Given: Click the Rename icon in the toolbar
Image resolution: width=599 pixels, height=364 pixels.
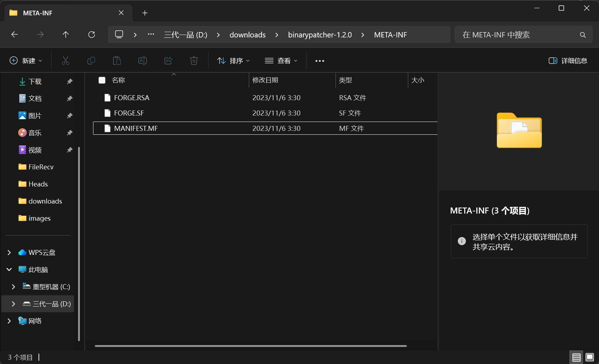Looking at the screenshot, I should tap(143, 61).
